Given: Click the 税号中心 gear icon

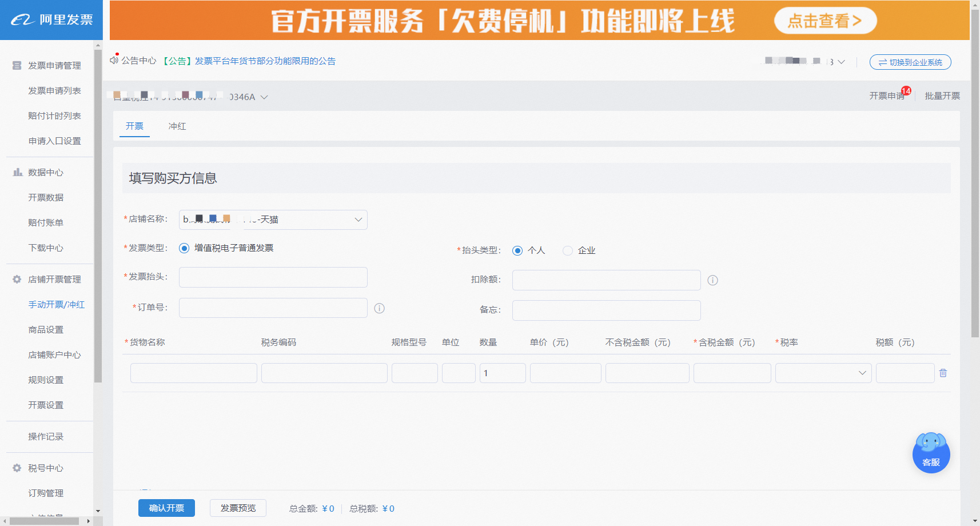Looking at the screenshot, I should (17, 468).
